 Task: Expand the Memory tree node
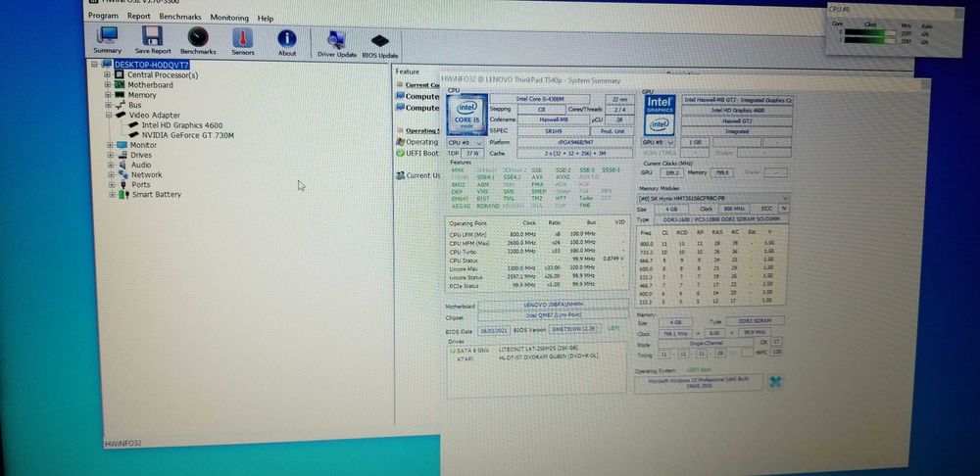point(108,95)
